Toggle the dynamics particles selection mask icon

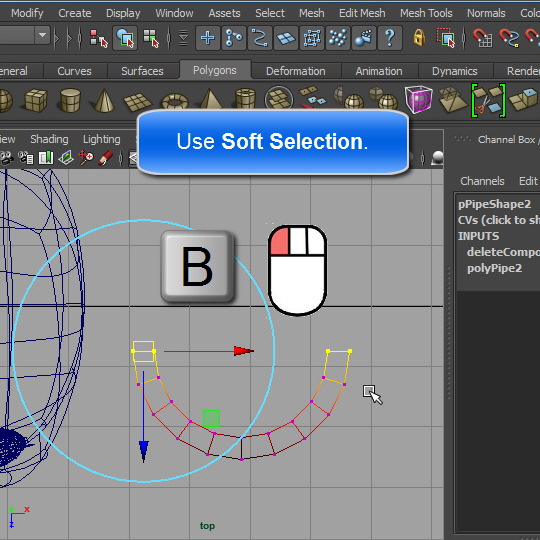pos(338,38)
